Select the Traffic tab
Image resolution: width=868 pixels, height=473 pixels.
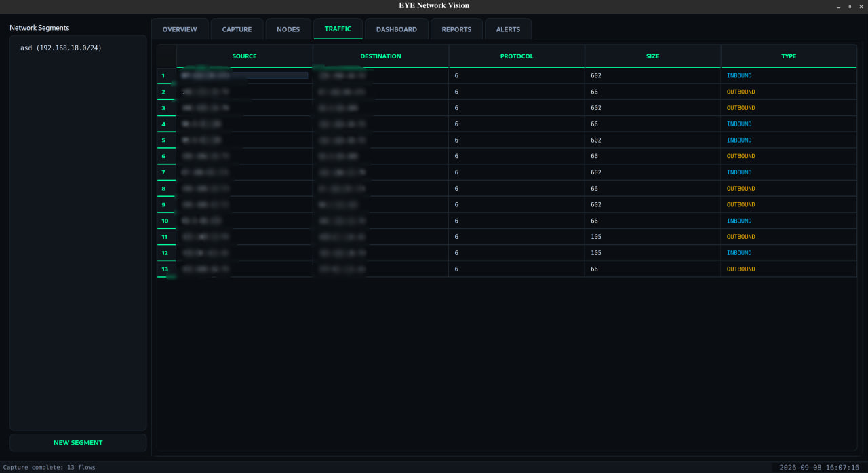coord(338,29)
